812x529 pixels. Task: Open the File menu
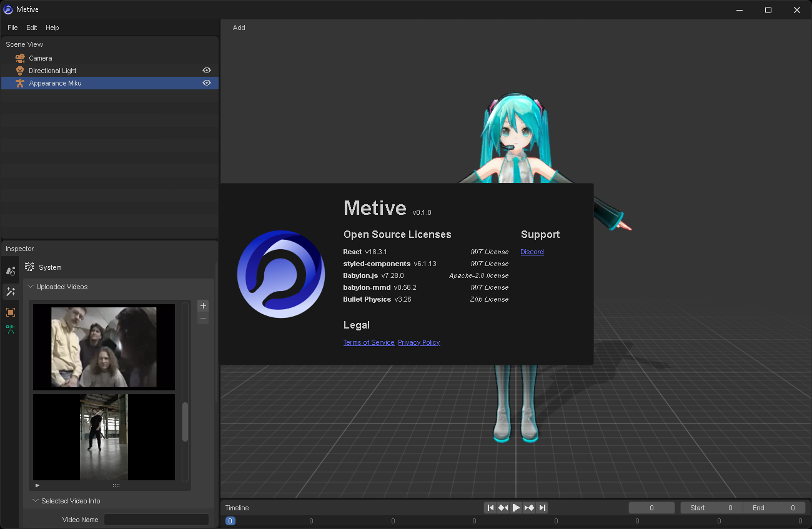click(x=12, y=27)
